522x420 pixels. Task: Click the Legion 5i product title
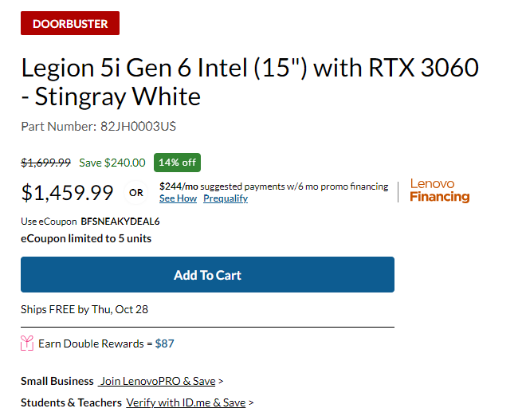[249, 82]
